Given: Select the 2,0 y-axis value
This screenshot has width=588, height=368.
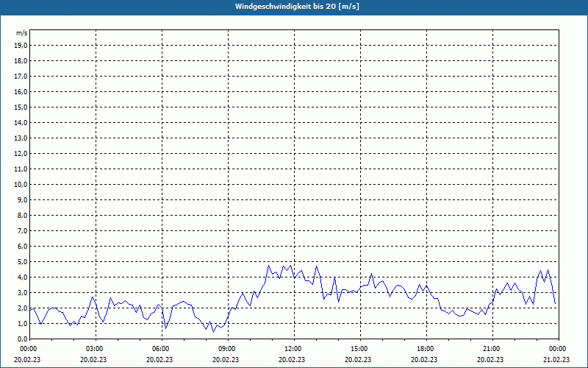Looking at the screenshot, I should pos(22,308).
